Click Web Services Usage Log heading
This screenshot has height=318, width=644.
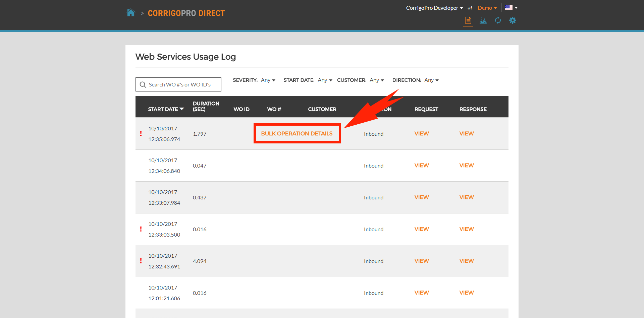[185, 57]
